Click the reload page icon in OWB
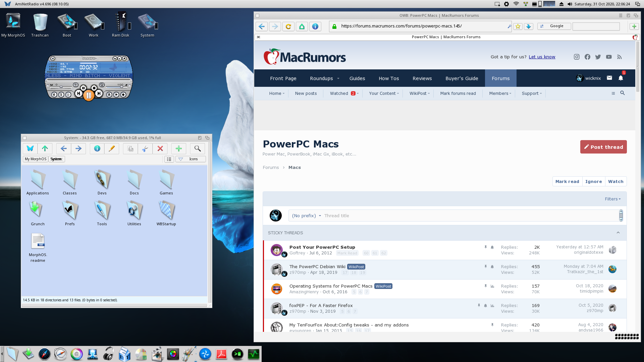 (288, 26)
